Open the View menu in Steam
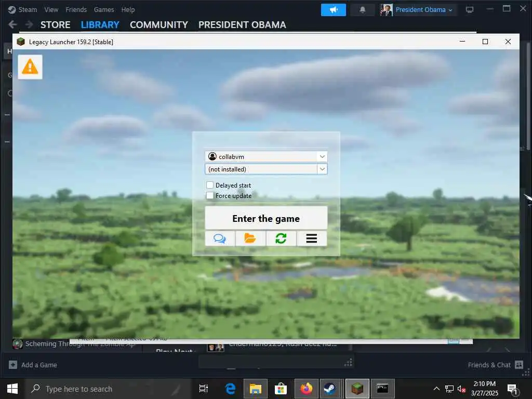 click(x=51, y=9)
